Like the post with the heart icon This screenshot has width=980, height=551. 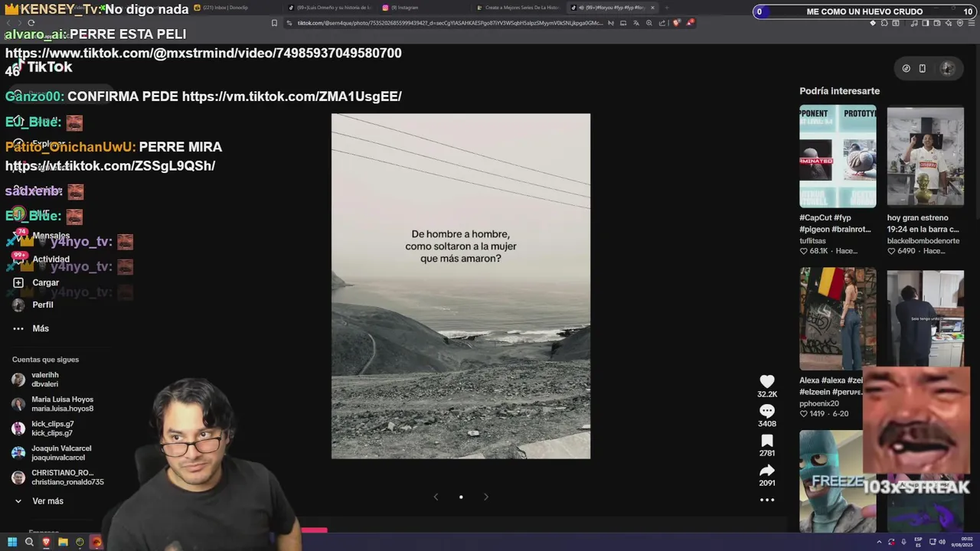[766, 381]
